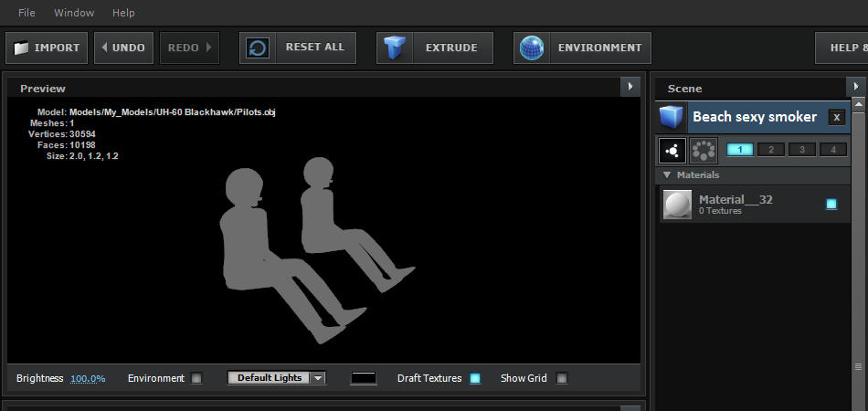Image resolution: width=868 pixels, height=411 pixels.
Task: Click the Reset All circular arrow icon
Action: (x=258, y=47)
